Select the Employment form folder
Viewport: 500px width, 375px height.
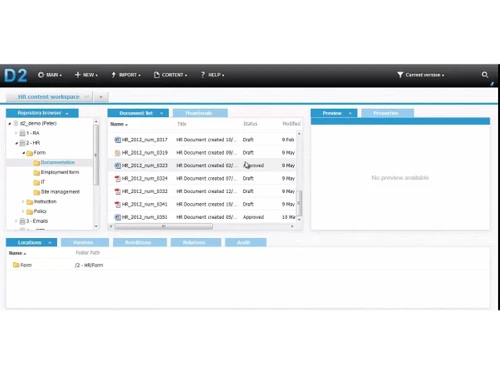click(x=60, y=172)
